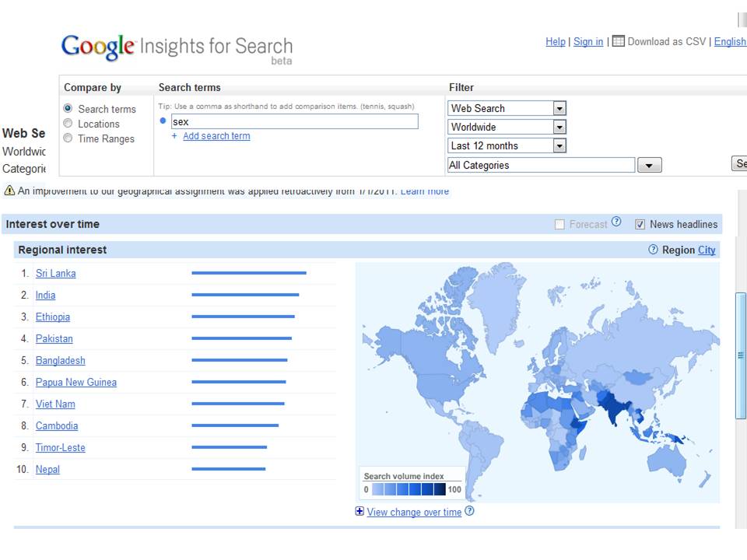Click the Forecast help question mark icon
This screenshot has height=560, width=747.
click(x=616, y=222)
